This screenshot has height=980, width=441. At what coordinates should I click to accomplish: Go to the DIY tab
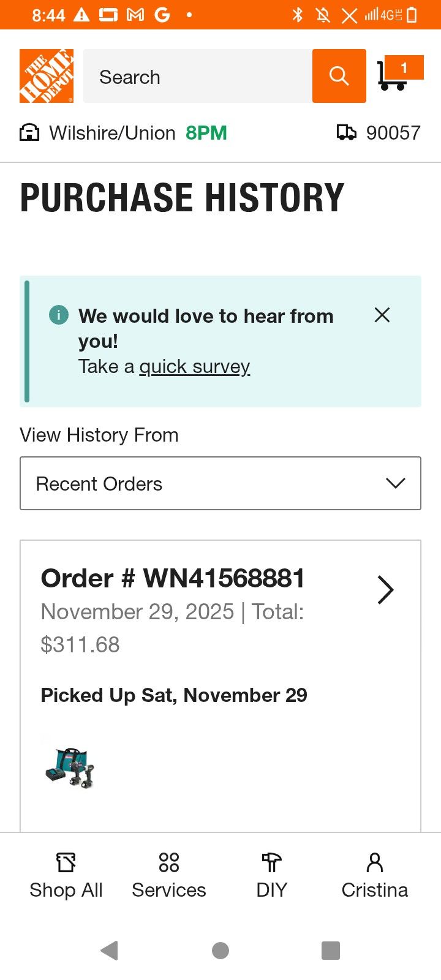coord(272,876)
